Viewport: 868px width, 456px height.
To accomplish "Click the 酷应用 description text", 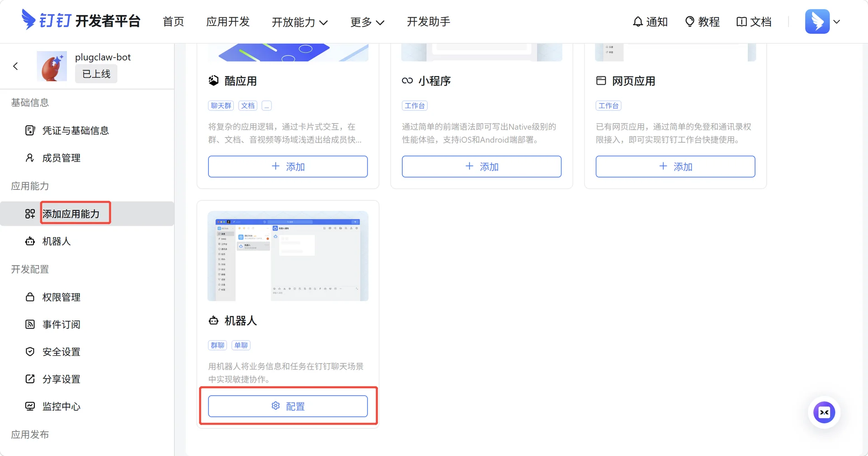I will pyautogui.click(x=285, y=133).
